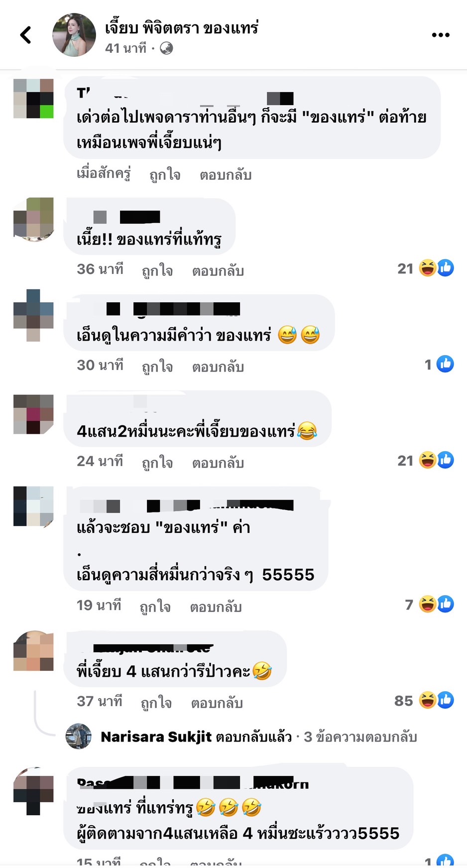Open reactions on the 36 นาที comment

[426, 268]
